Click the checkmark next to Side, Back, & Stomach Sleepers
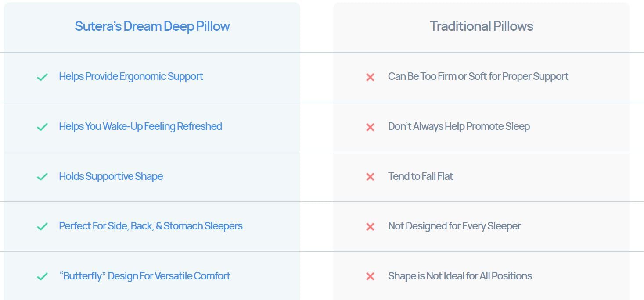 (x=42, y=227)
